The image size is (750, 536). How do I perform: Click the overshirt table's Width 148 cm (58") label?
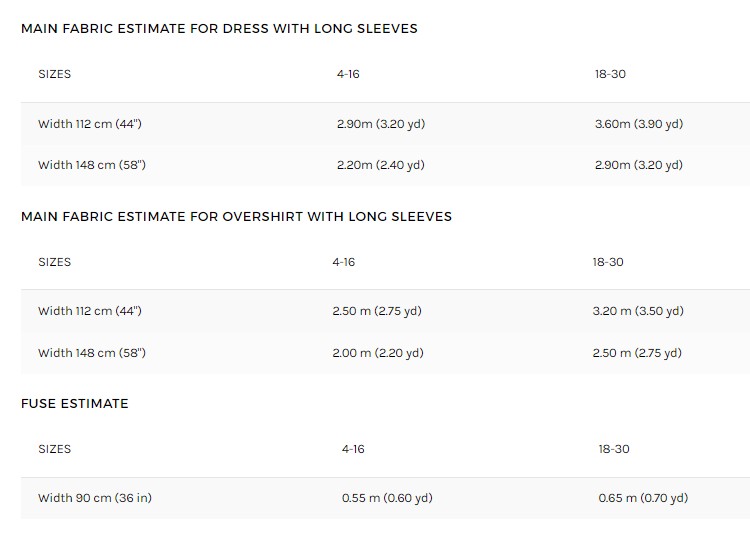[91, 353]
